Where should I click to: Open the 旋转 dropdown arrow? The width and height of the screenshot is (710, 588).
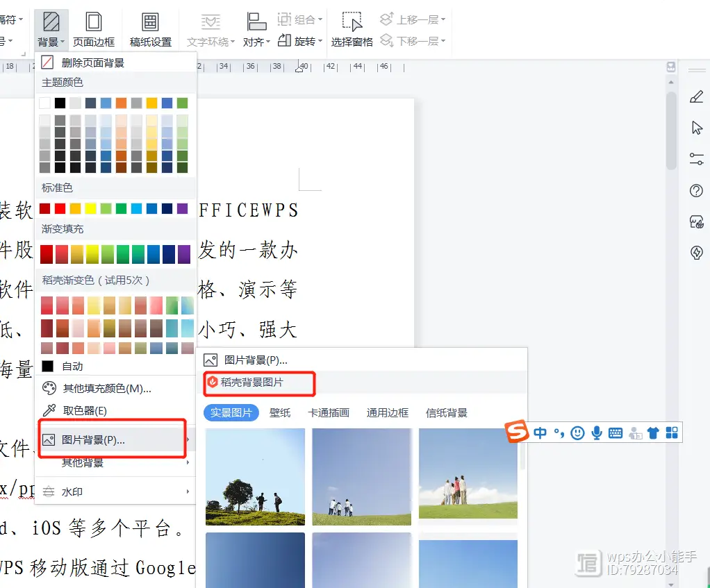coord(320,41)
